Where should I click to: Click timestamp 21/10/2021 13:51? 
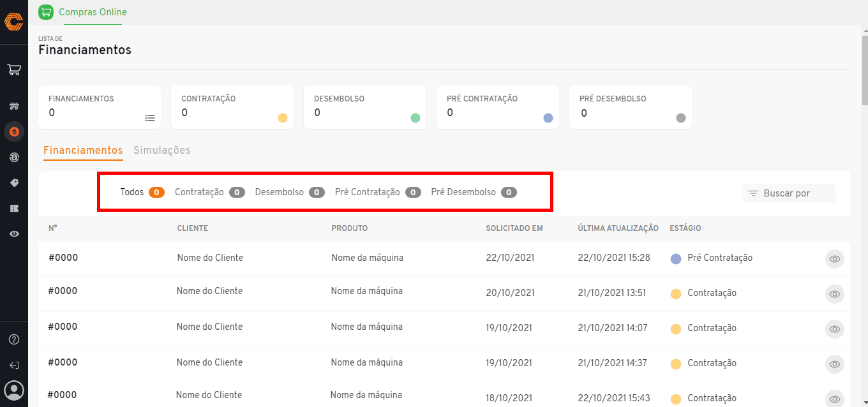613,293
